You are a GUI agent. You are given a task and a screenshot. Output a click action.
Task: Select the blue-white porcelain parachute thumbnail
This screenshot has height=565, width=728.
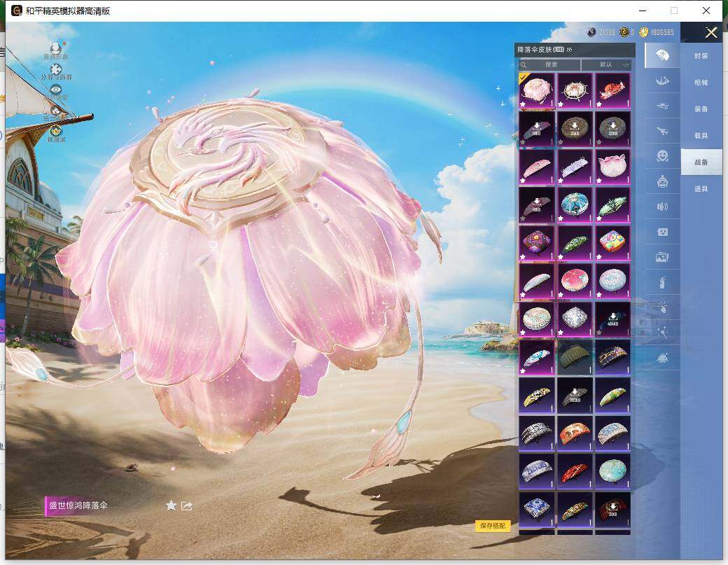[537, 509]
